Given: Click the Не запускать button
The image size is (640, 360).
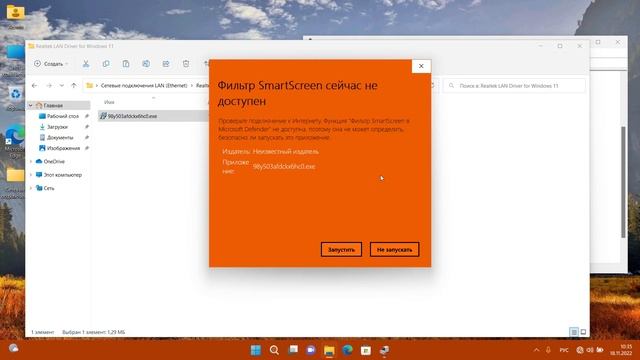Looking at the screenshot, I should coord(394,249).
